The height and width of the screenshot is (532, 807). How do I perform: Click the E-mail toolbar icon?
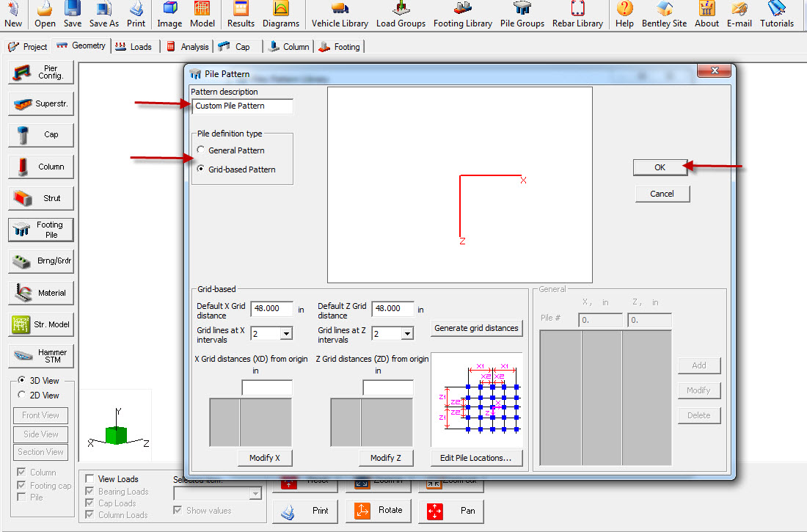coord(739,15)
